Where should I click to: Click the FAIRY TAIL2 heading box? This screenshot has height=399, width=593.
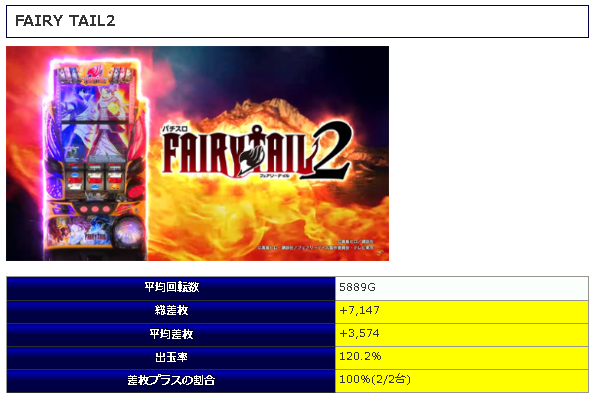[297, 21]
